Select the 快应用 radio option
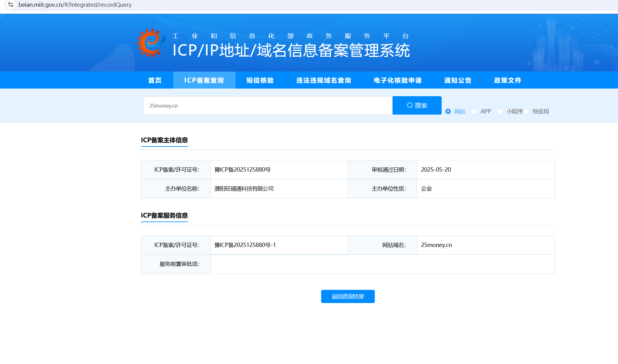This screenshot has width=618, height=364. 527,112
